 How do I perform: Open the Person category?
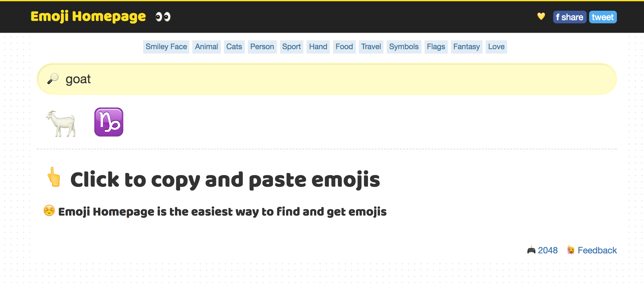[x=262, y=47]
